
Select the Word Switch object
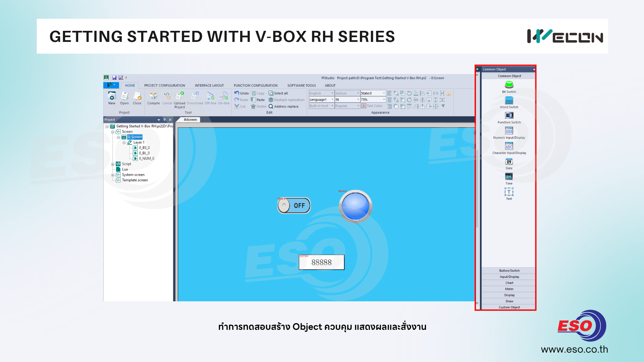point(509,101)
